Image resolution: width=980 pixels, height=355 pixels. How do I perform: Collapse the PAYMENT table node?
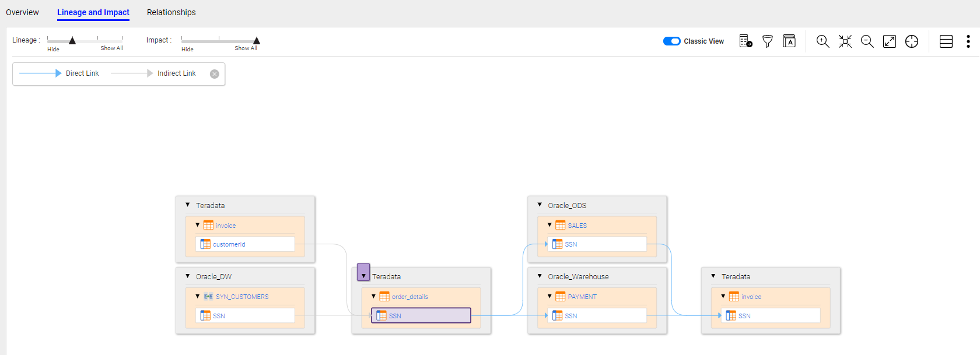pyautogui.click(x=549, y=296)
